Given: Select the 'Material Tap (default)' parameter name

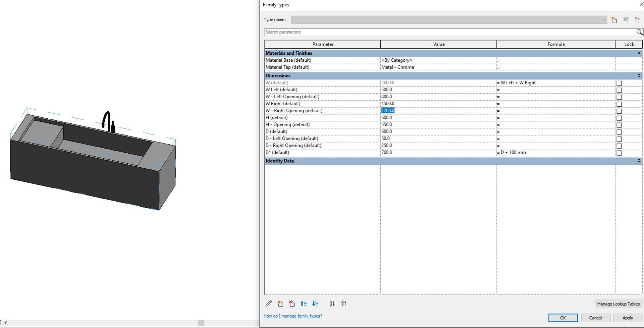Looking at the screenshot, I should tap(287, 67).
